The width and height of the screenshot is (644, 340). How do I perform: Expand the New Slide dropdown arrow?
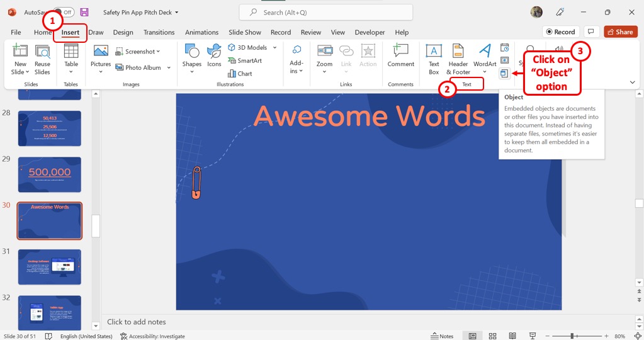point(27,72)
